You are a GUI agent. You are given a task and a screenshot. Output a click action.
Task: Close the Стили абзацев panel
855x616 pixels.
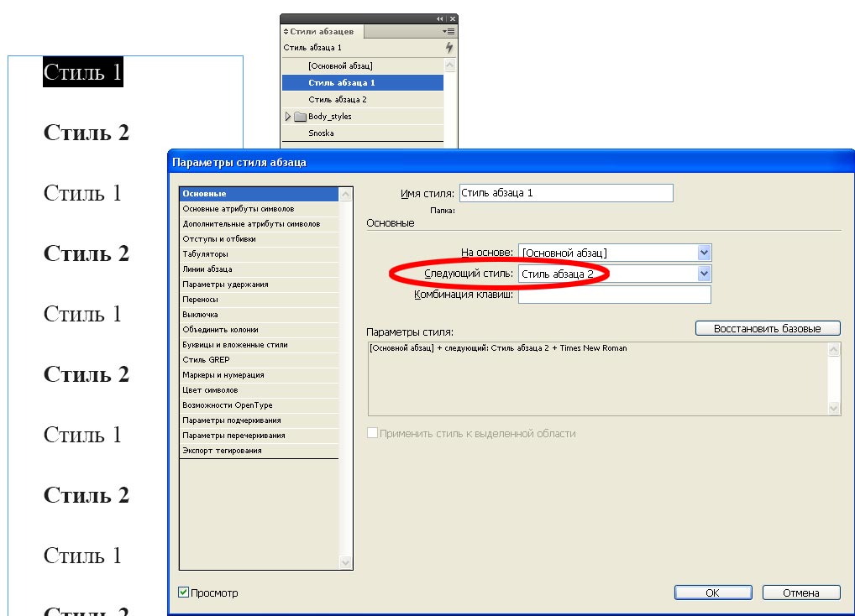pos(453,18)
